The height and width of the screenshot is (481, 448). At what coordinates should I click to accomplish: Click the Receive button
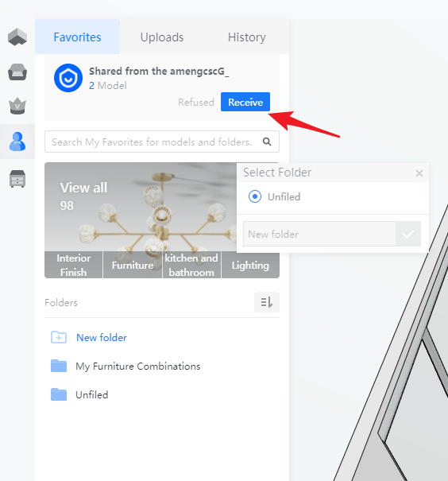click(245, 102)
